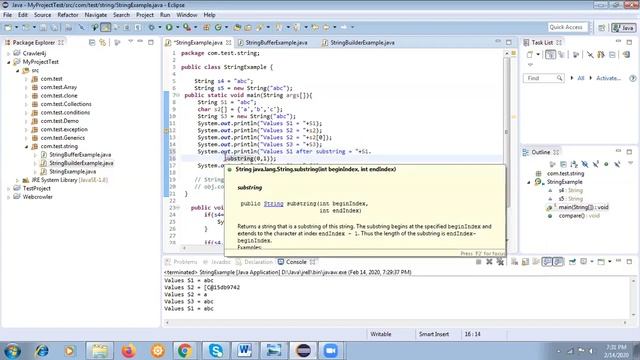Click Hide Fields icon in Outline toolbar
640x360 pixels.
585,164
